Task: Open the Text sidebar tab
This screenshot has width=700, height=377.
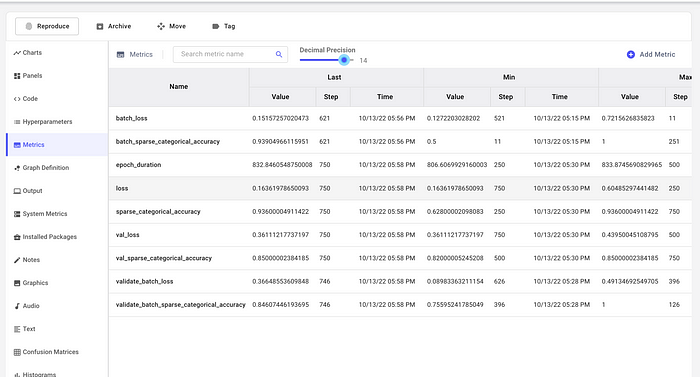Action: tap(57, 329)
